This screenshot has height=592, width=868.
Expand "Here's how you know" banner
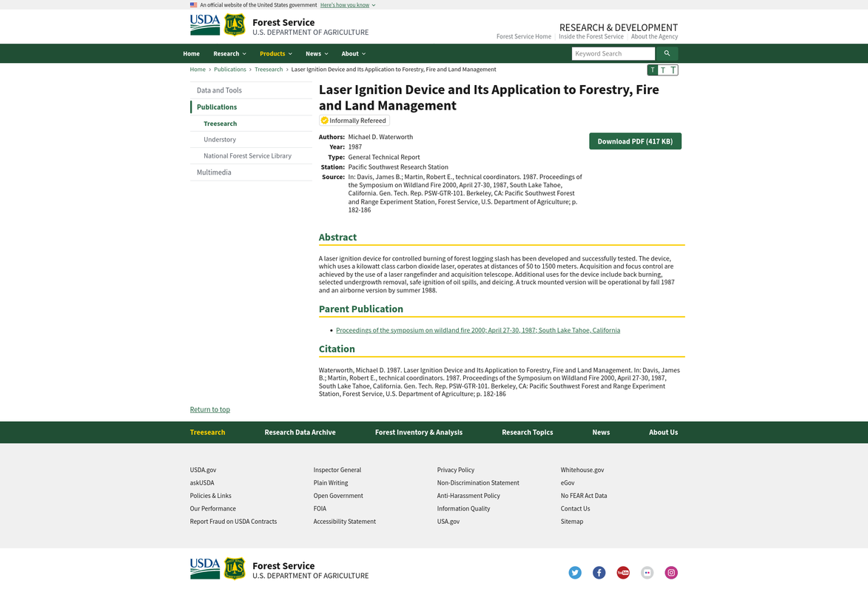click(x=348, y=5)
